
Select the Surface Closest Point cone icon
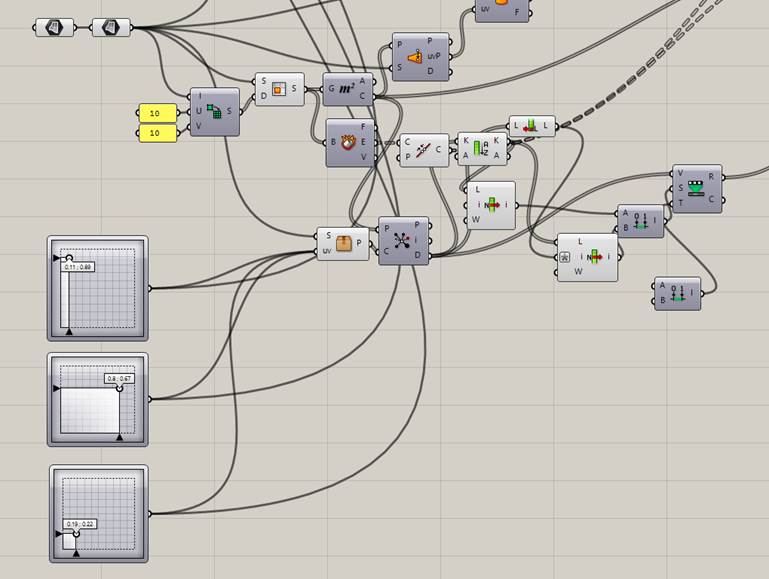tap(415, 56)
